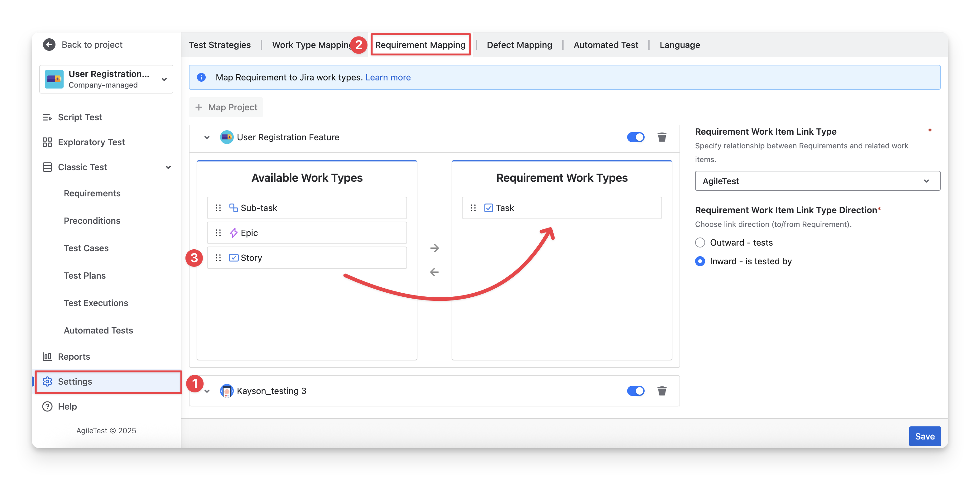This screenshot has height=480, width=980.
Task: Click the right arrow move button
Action: point(434,248)
